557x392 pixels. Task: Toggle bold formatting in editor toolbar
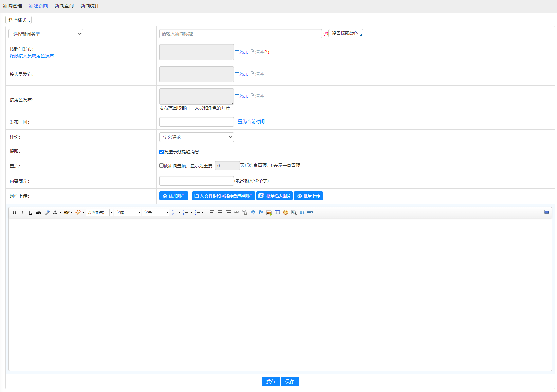14,212
